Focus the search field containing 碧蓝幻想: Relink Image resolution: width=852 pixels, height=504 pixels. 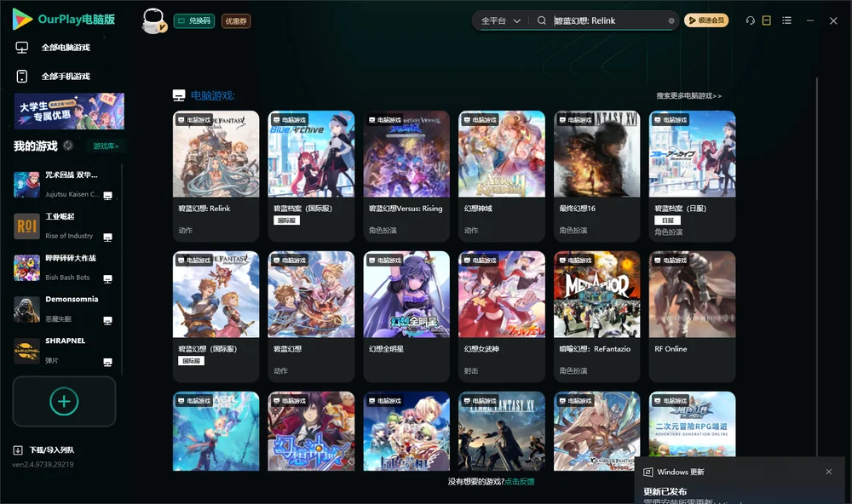[x=608, y=20]
